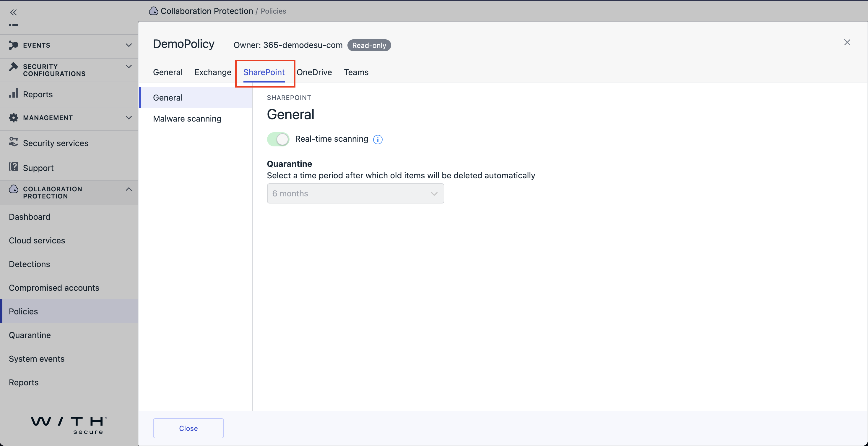The width and height of the screenshot is (868, 446).
Task: Switch to the Teams tab
Action: pyautogui.click(x=356, y=72)
